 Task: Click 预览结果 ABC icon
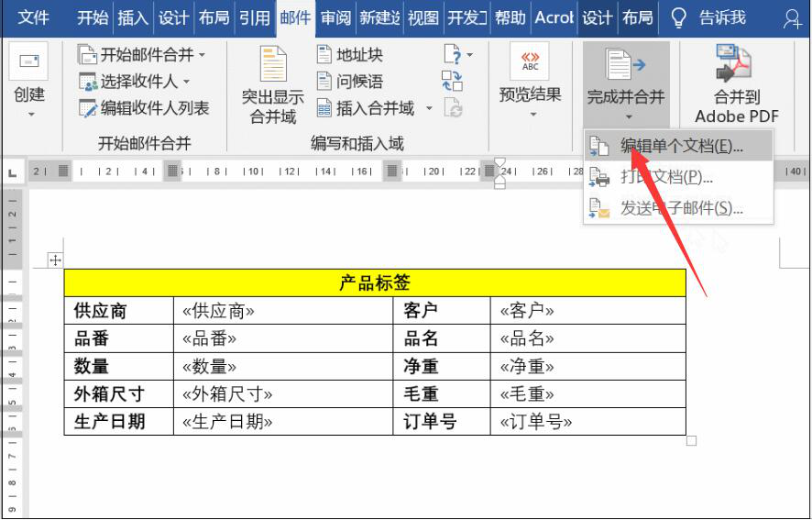tap(530, 61)
